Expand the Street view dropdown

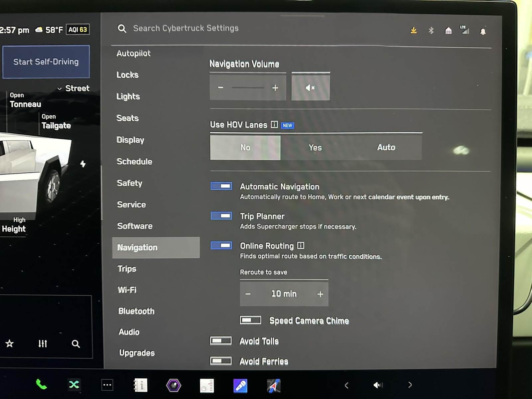click(73, 88)
